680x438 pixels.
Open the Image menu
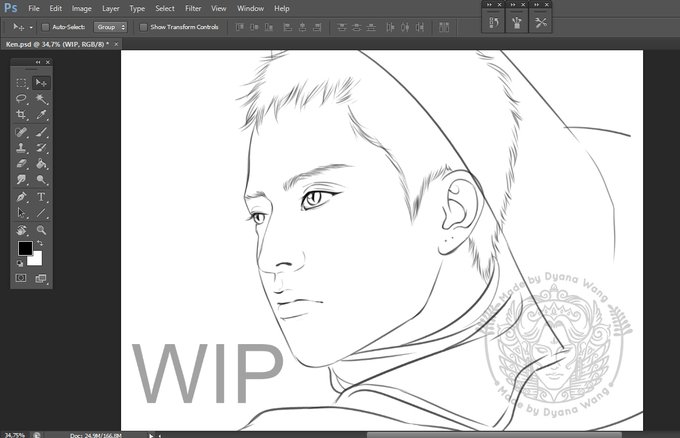[x=82, y=8]
